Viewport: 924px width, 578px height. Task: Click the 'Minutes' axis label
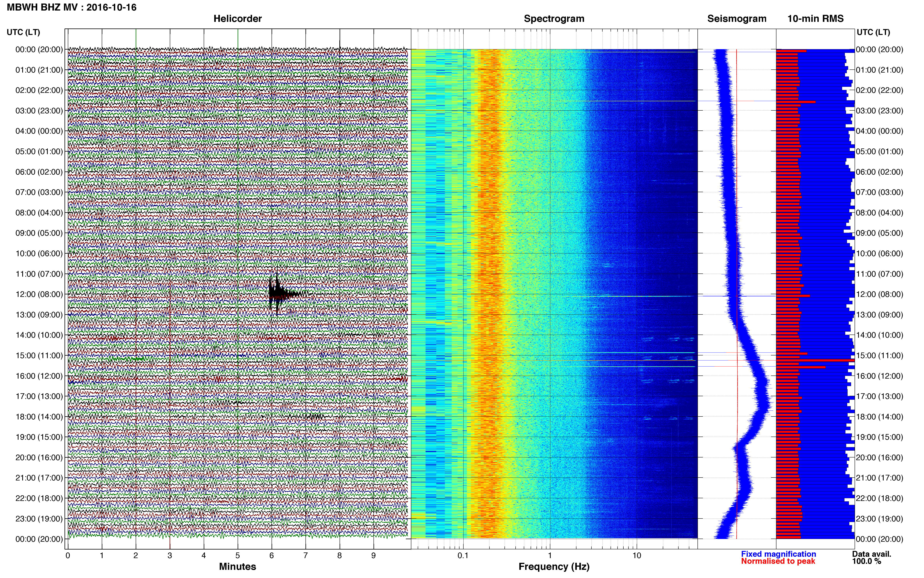pyautogui.click(x=238, y=566)
